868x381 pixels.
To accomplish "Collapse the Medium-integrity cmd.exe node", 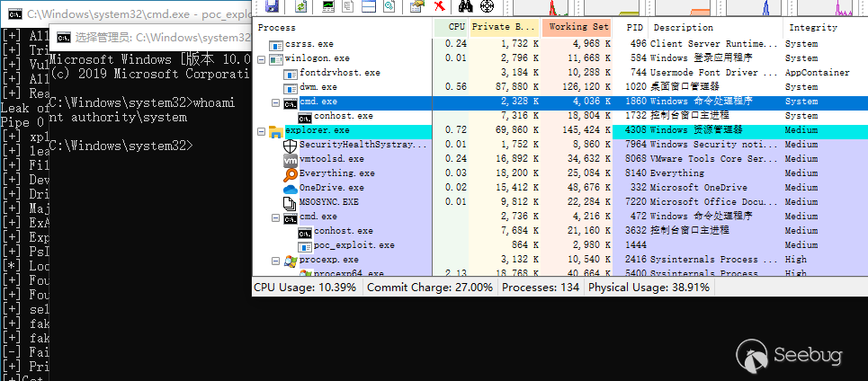I will coord(275,217).
